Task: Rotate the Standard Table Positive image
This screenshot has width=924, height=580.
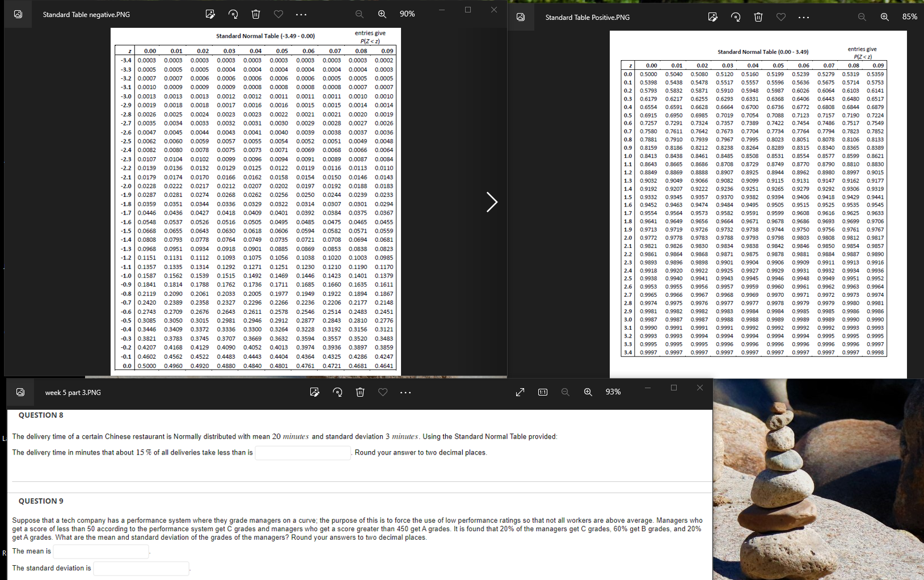Action: 736,17
